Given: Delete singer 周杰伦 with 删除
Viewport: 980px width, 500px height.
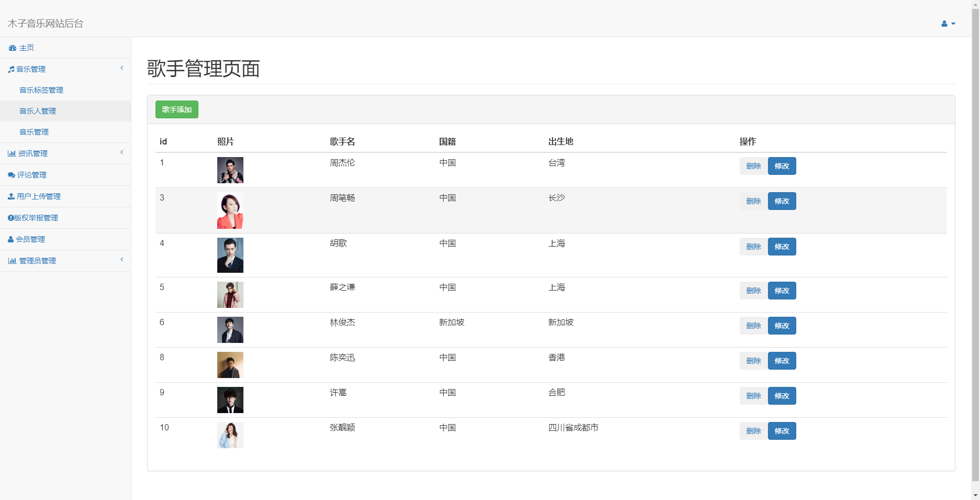Looking at the screenshot, I should click(753, 166).
